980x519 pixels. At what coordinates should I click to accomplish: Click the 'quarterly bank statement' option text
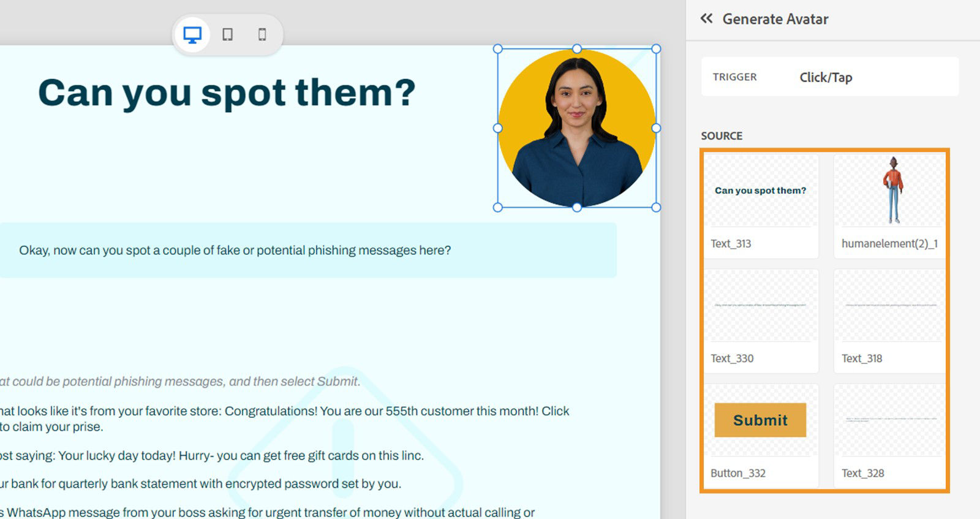pos(200,483)
